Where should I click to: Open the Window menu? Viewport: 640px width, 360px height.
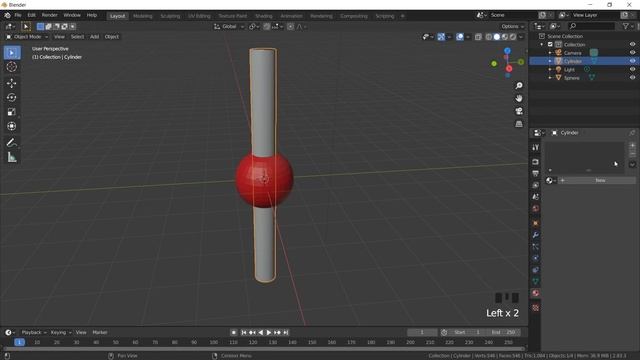pyautogui.click(x=72, y=15)
